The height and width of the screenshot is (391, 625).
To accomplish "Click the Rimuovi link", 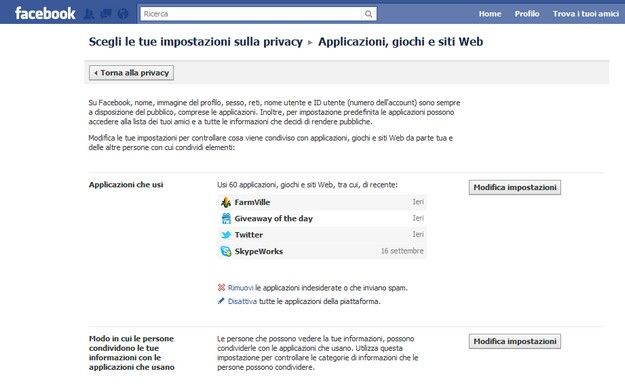I will pyautogui.click(x=240, y=288).
